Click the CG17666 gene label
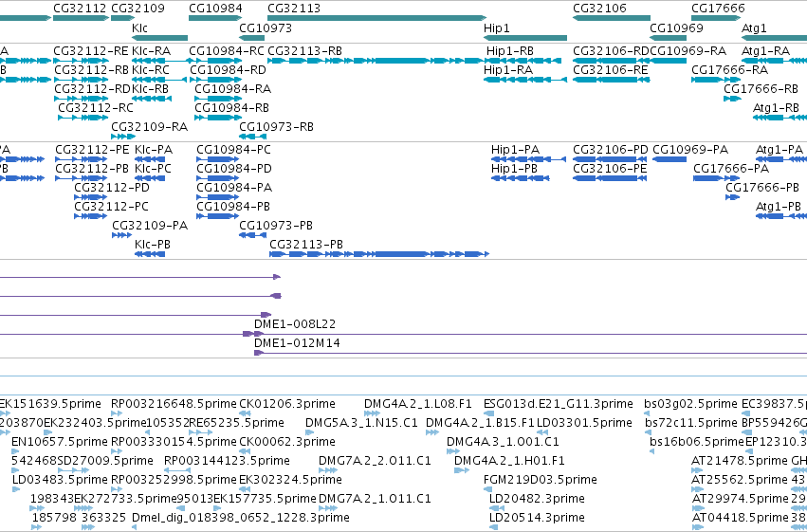This screenshot has width=807, height=532. coord(718,9)
